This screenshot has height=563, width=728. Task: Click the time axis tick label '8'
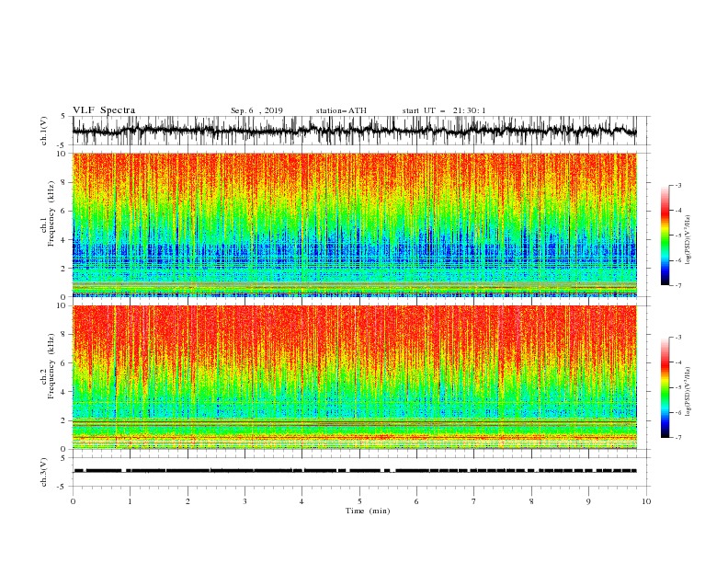tap(531, 501)
